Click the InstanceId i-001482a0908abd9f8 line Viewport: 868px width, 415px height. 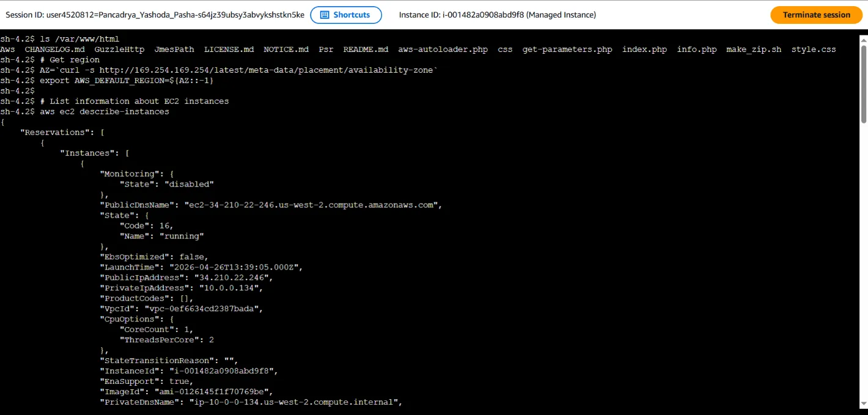pyautogui.click(x=189, y=372)
